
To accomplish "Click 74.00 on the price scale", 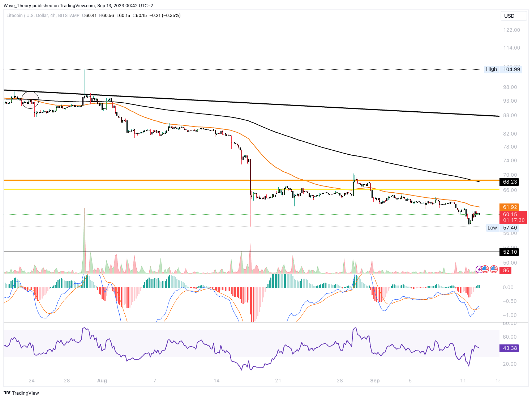I will coord(510,160).
